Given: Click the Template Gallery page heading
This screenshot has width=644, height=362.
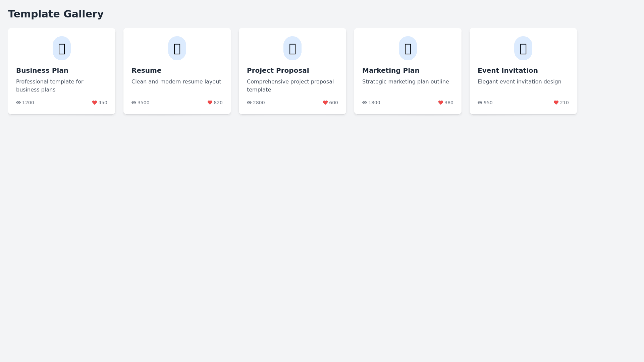Looking at the screenshot, I should pyautogui.click(x=56, y=14).
